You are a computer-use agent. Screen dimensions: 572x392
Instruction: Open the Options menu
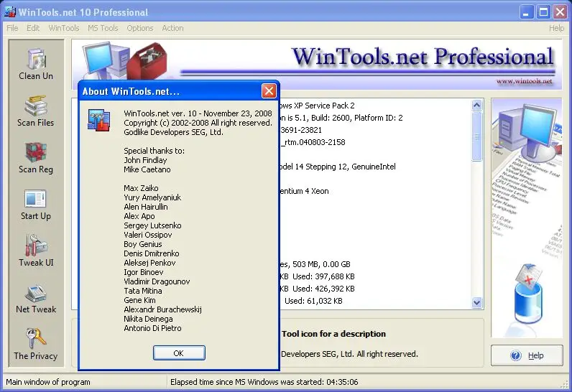pyautogui.click(x=140, y=28)
